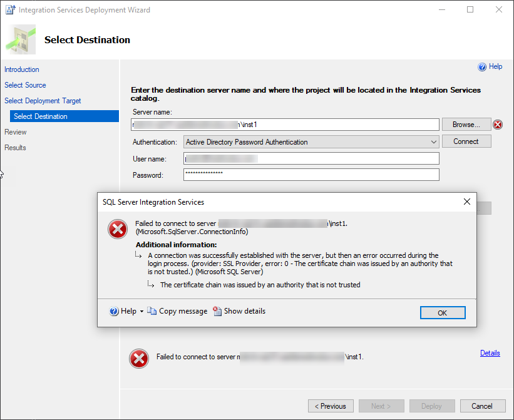Click the Review step

click(x=16, y=132)
